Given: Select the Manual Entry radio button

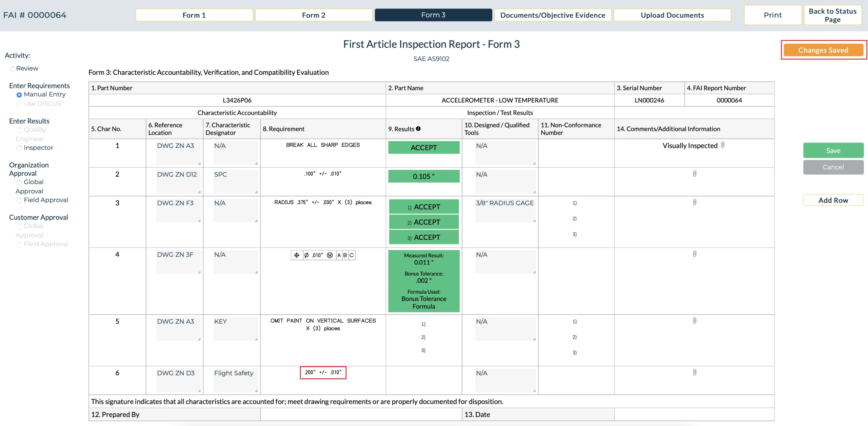Looking at the screenshot, I should [x=19, y=95].
